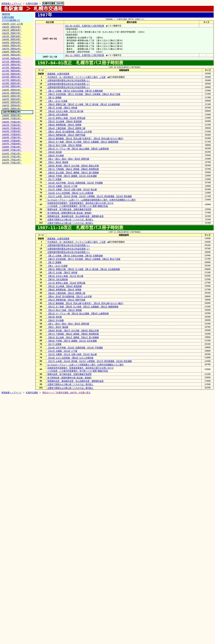The image size is (215, 644).
Task: Open もいわ山ロープウェー 冬期営業のご案内 link
Action: [x=85, y=365]
